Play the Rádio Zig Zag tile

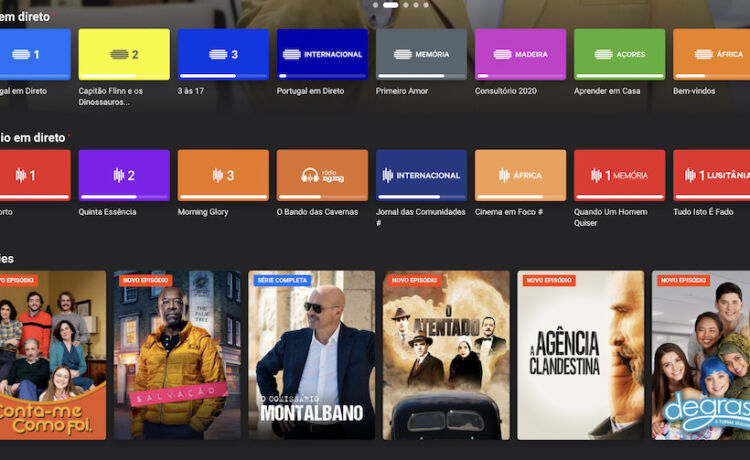click(322, 175)
